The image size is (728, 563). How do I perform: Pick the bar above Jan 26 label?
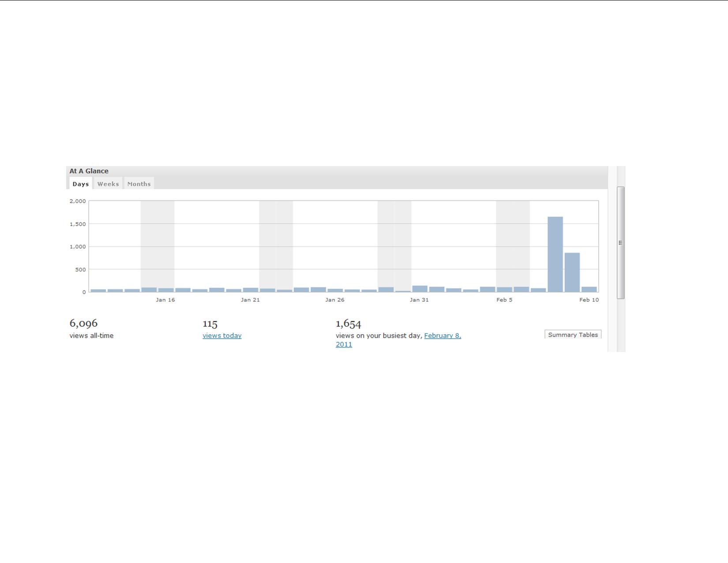335,291
